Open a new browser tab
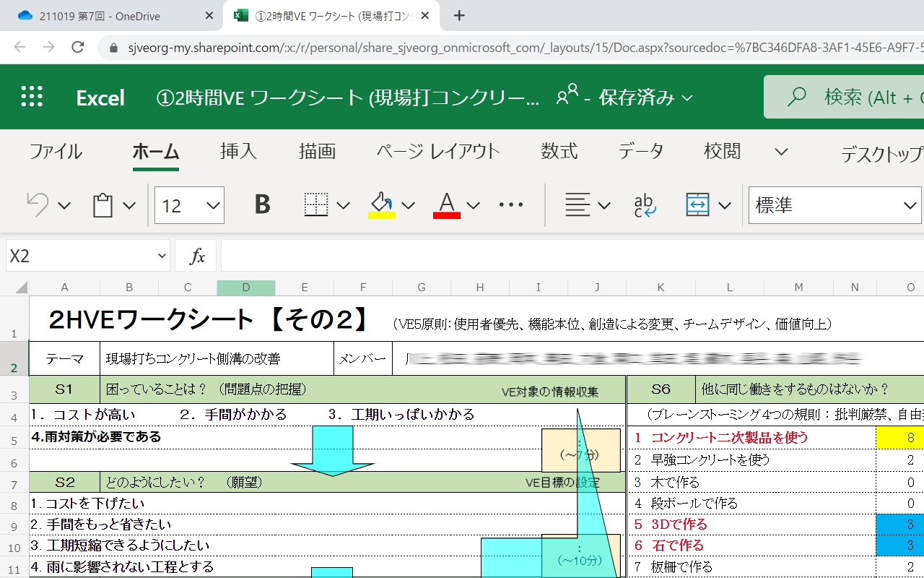 (x=459, y=15)
